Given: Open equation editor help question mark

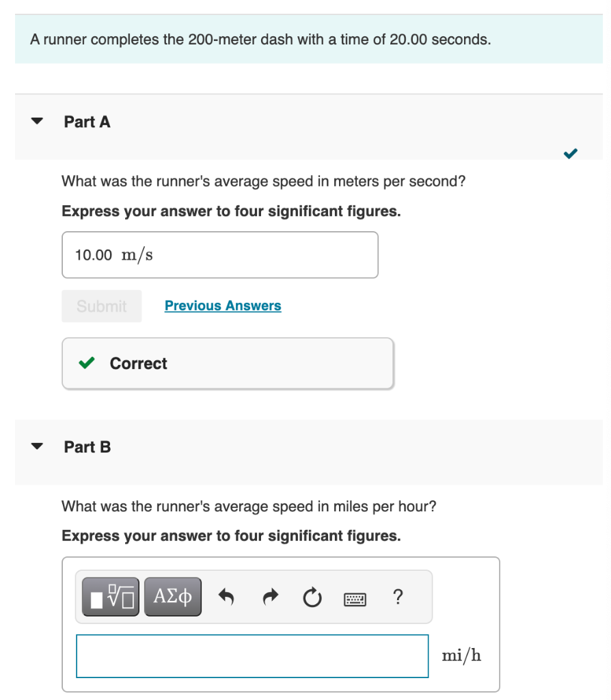Looking at the screenshot, I should pyautogui.click(x=397, y=597).
